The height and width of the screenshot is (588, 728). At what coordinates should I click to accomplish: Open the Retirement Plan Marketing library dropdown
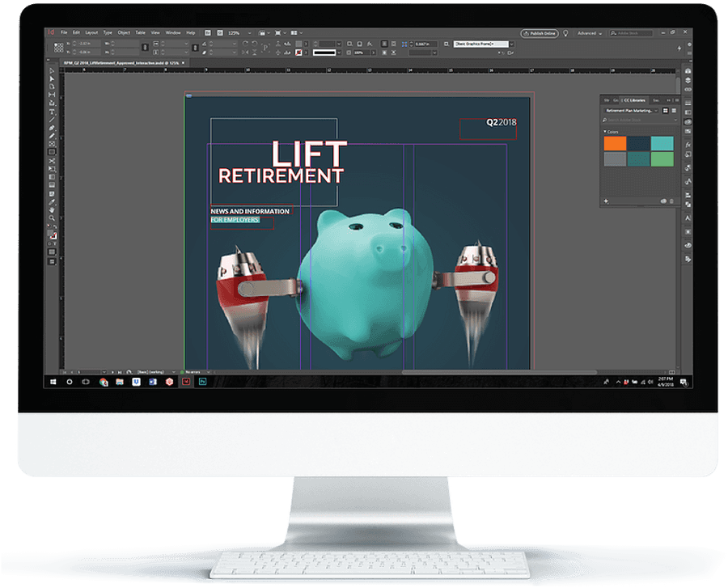[x=632, y=111]
